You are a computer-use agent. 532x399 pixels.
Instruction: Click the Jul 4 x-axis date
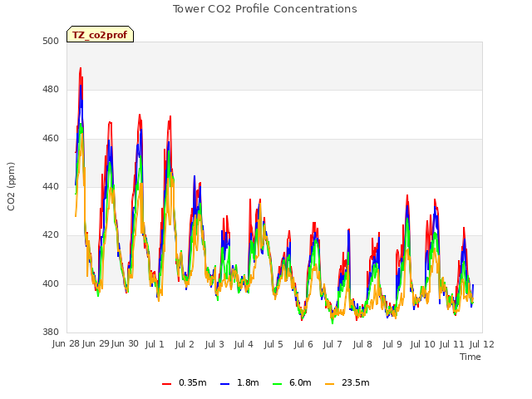pos(244,344)
